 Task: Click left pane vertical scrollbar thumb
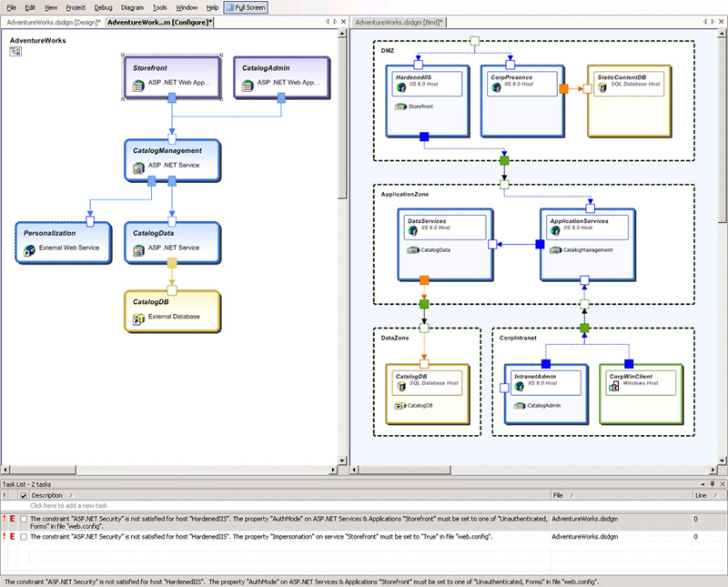click(342, 118)
